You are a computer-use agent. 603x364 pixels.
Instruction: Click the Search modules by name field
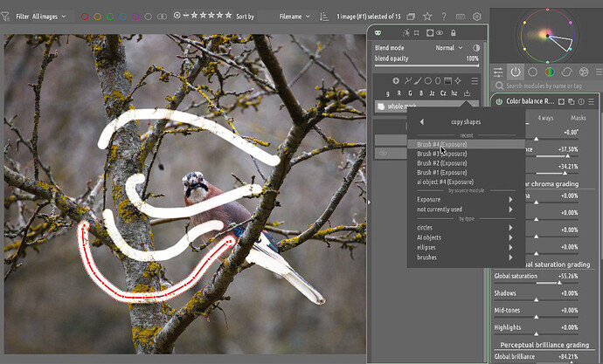coord(548,86)
